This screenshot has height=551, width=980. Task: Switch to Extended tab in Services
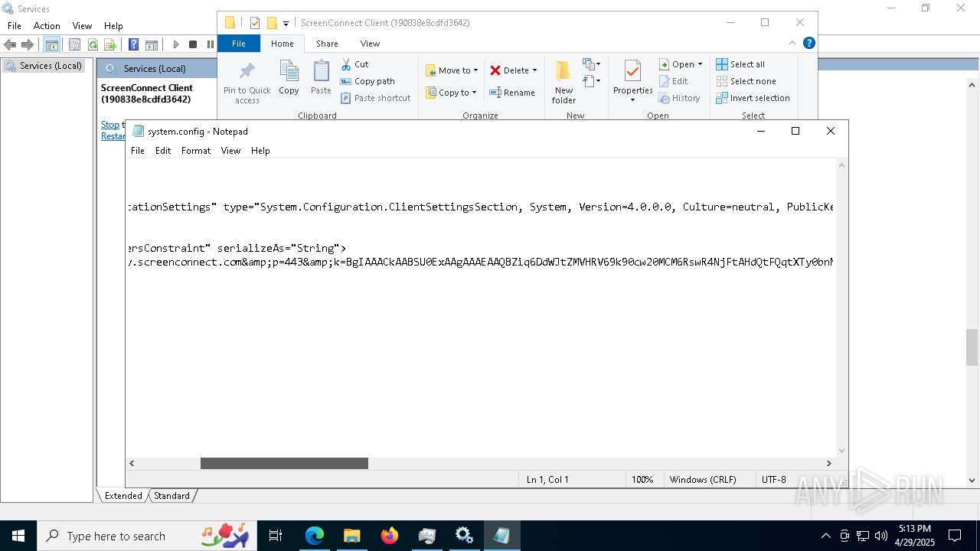123,496
